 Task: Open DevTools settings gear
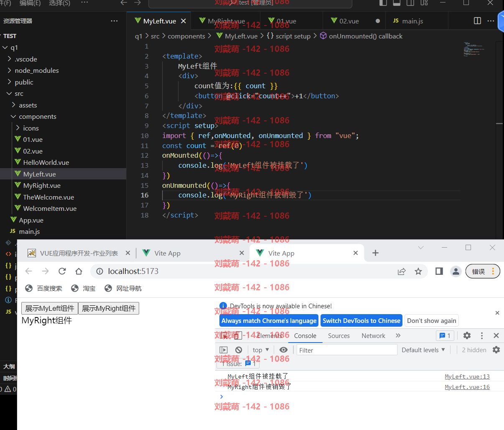467,335
